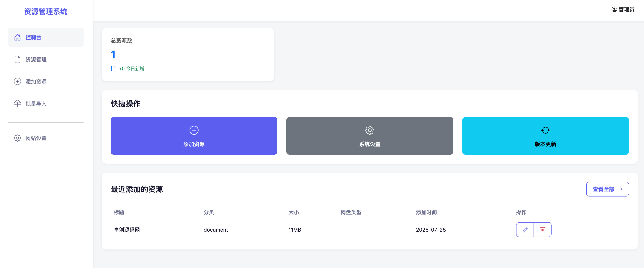Click the 版本更新 label on cyan card
Screen dimensions: 644x268
click(x=545, y=144)
